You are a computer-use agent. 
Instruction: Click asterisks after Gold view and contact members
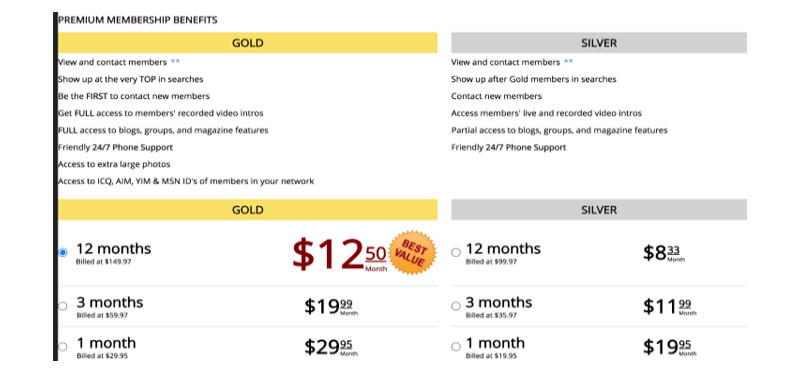click(175, 62)
